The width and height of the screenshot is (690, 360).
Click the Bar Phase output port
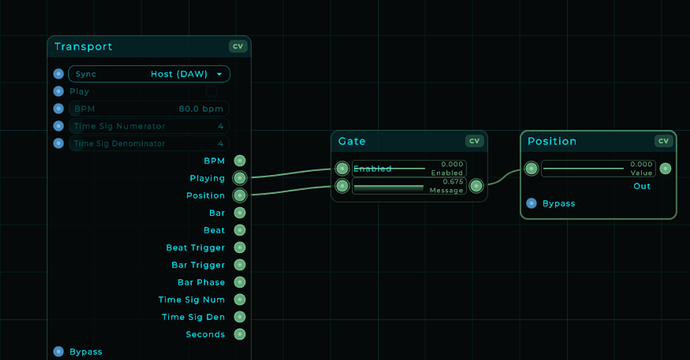click(239, 282)
